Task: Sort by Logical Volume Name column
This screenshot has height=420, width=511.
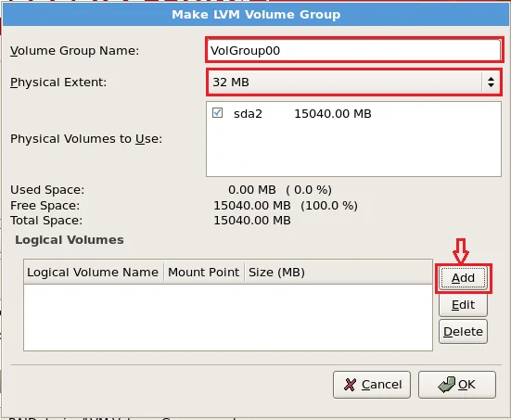Action: click(x=94, y=272)
